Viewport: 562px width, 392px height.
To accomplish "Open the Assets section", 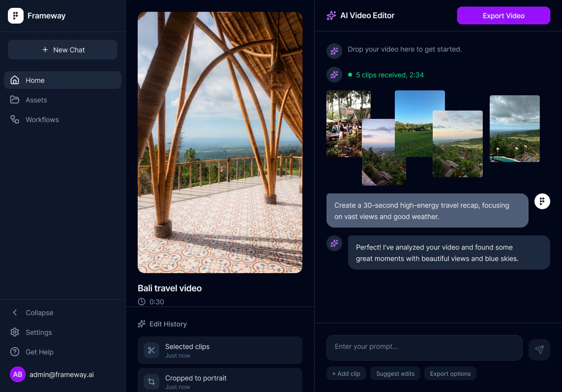I will click(x=36, y=100).
